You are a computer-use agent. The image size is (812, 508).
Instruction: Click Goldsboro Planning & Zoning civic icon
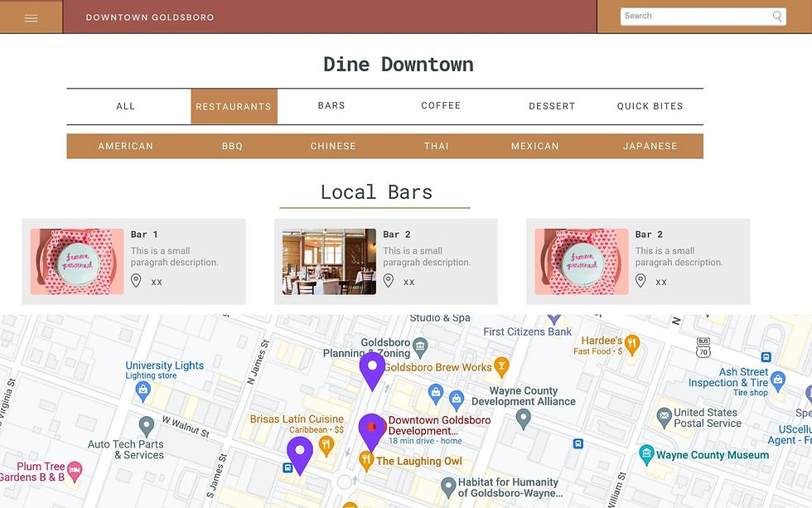click(x=420, y=347)
